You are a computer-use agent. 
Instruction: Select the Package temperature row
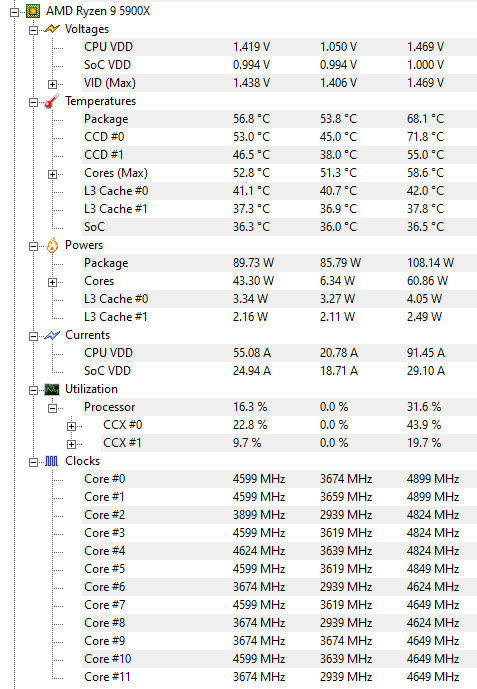[x=279, y=119]
